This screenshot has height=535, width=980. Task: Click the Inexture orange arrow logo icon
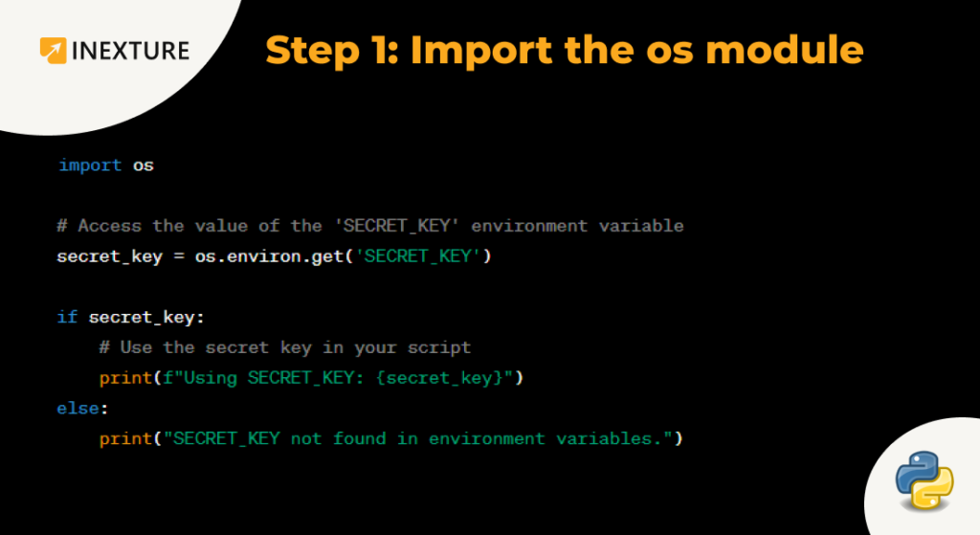click(x=54, y=51)
